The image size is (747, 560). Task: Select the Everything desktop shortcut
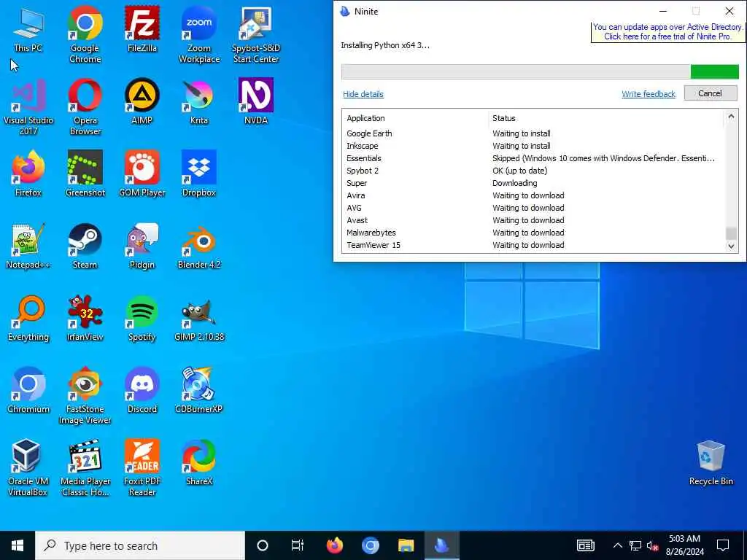(28, 319)
